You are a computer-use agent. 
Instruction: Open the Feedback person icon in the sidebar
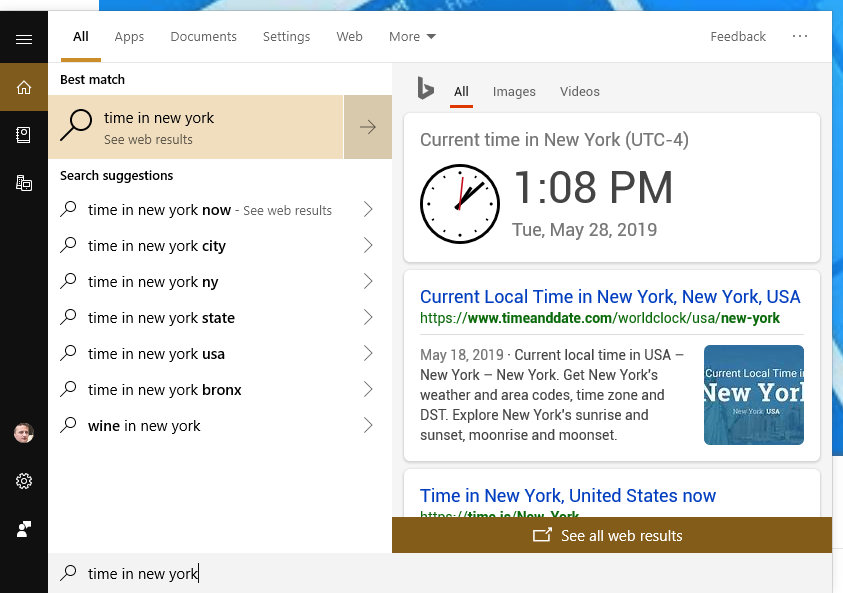coord(24,529)
